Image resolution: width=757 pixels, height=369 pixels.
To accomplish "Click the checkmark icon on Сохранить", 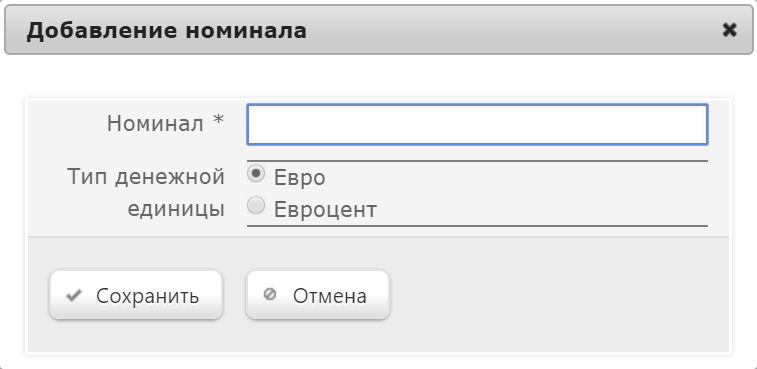I will [74, 295].
